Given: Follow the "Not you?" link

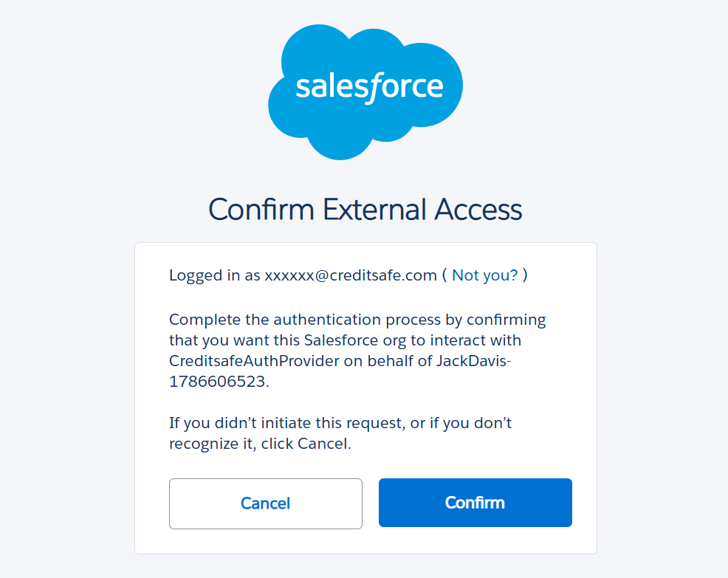Looking at the screenshot, I should (485, 275).
